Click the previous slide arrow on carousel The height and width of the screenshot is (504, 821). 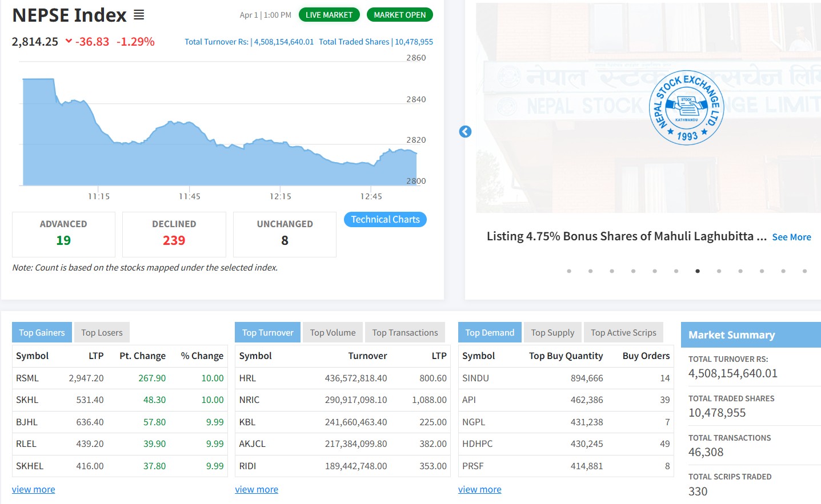pyautogui.click(x=465, y=132)
